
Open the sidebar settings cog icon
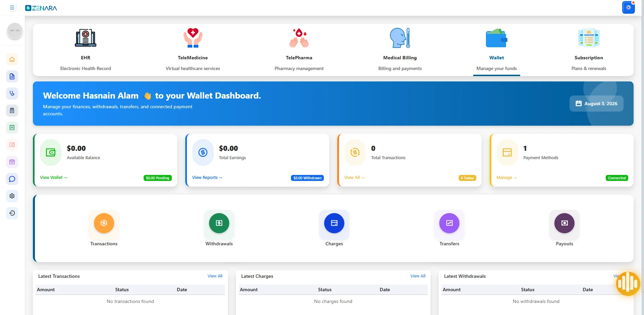[x=12, y=196]
